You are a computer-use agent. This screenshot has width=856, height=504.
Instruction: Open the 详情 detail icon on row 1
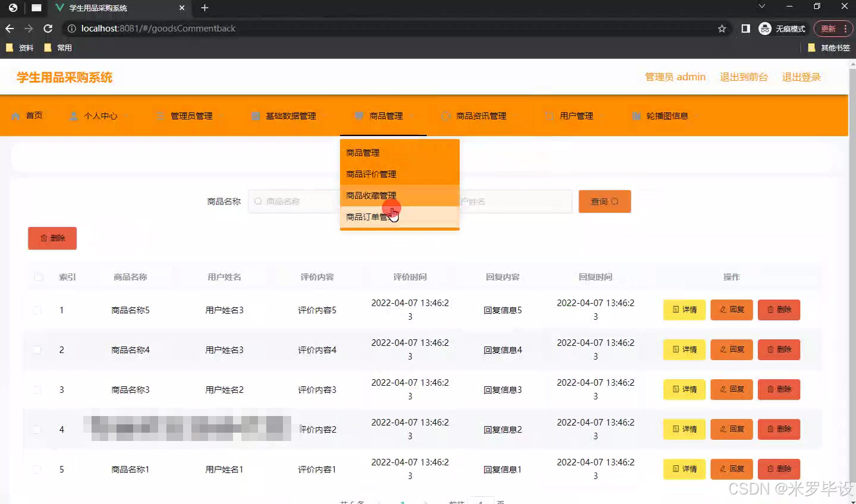tap(675, 310)
